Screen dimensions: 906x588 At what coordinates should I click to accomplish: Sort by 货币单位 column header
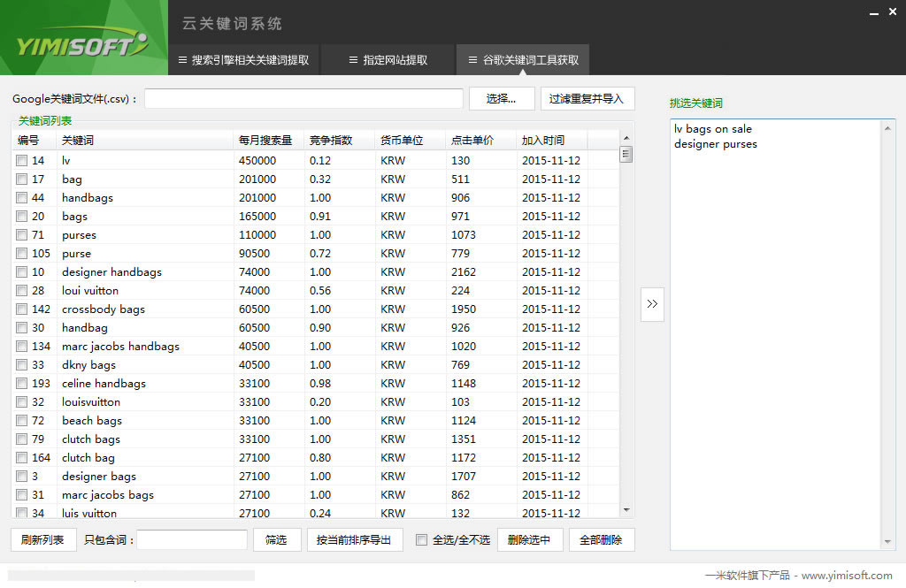[411, 141]
